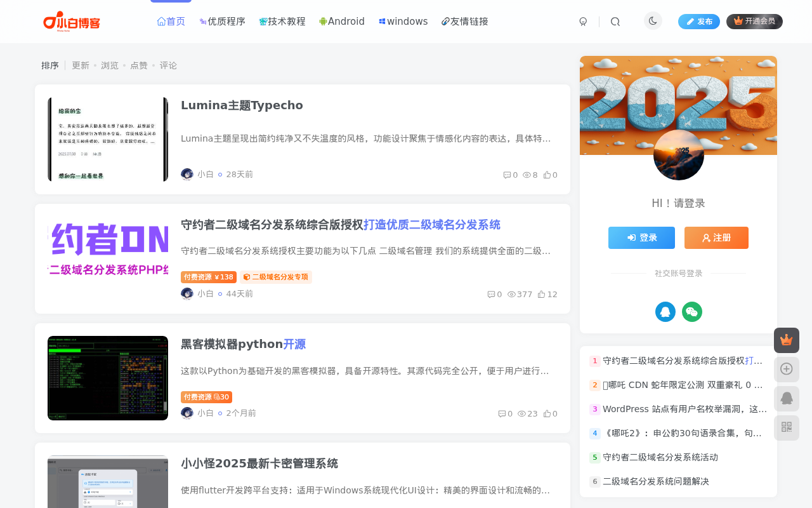Log in with the QQ penguin icon
This screenshot has width=812, height=508.
665,312
